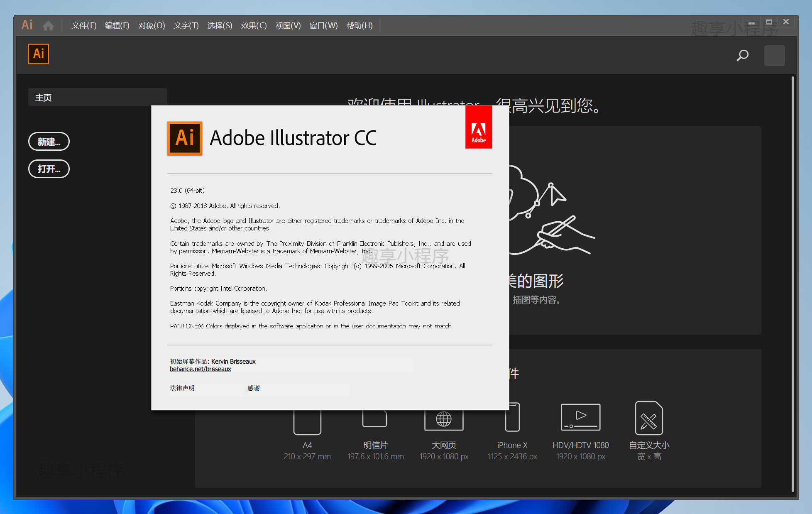Minimize the Illustrator window
Image resolution: width=812 pixels, height=514 pixels.
[751, 22]
